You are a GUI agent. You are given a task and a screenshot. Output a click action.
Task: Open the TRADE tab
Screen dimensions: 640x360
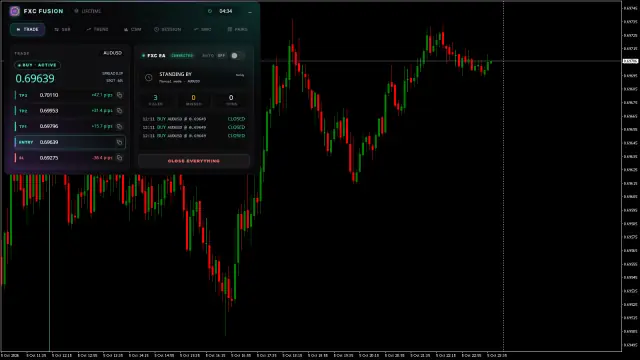tap(27, 29)
